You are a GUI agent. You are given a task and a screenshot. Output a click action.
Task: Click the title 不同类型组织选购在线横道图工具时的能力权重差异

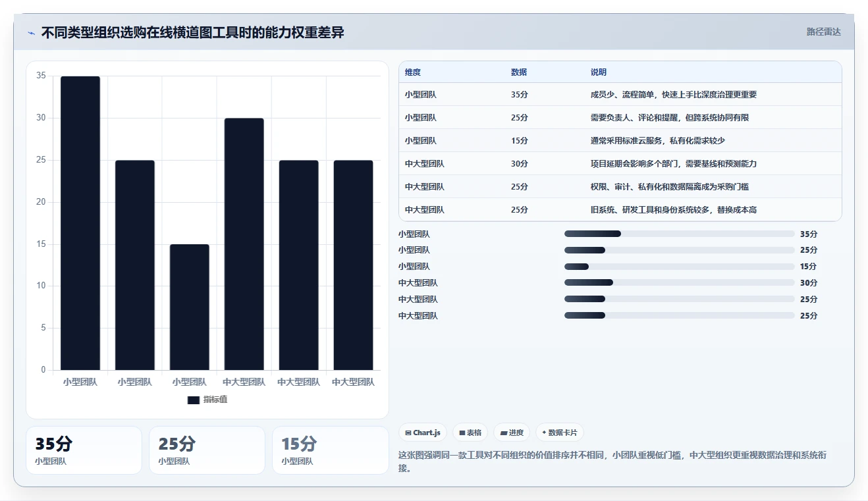193,32
